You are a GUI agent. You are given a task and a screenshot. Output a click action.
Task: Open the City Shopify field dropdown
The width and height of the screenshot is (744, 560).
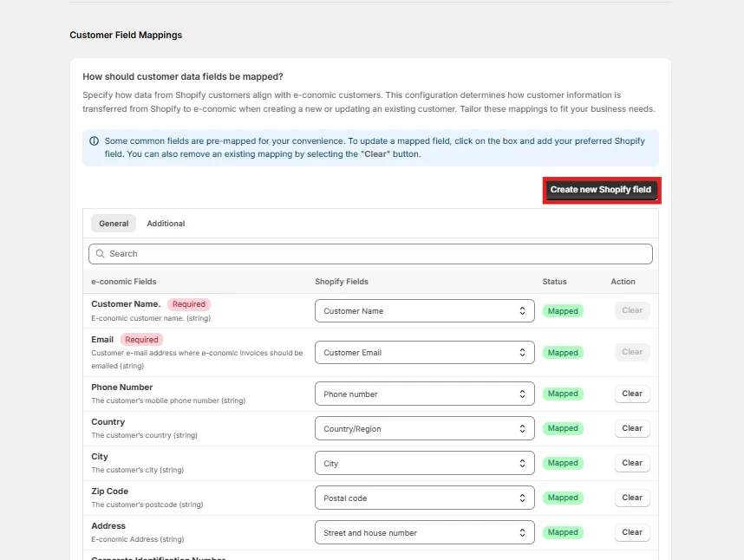[425, 463]
